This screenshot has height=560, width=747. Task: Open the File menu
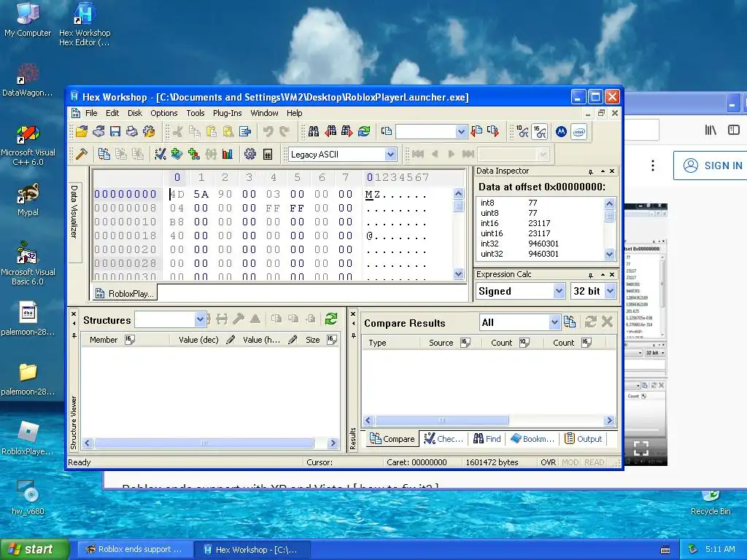pos(91,113)
